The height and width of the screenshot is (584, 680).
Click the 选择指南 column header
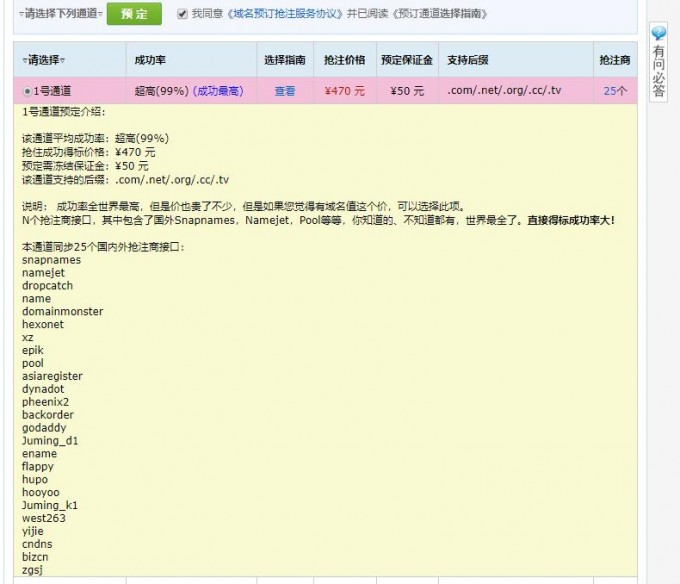[285, 60]
